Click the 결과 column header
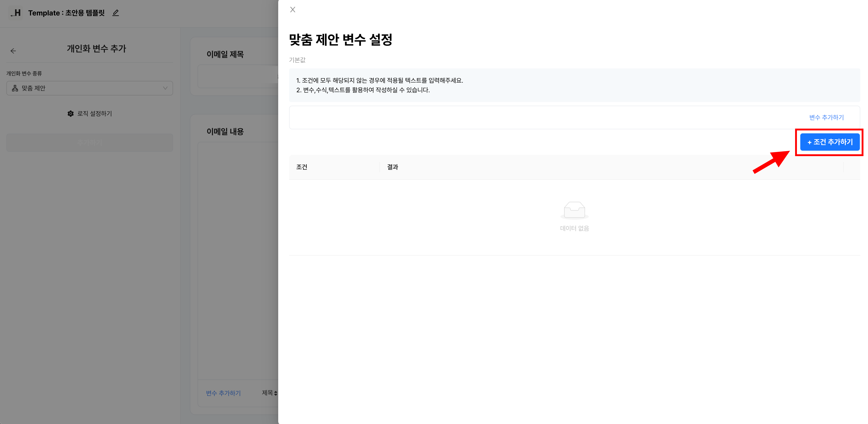 [393, 167]
